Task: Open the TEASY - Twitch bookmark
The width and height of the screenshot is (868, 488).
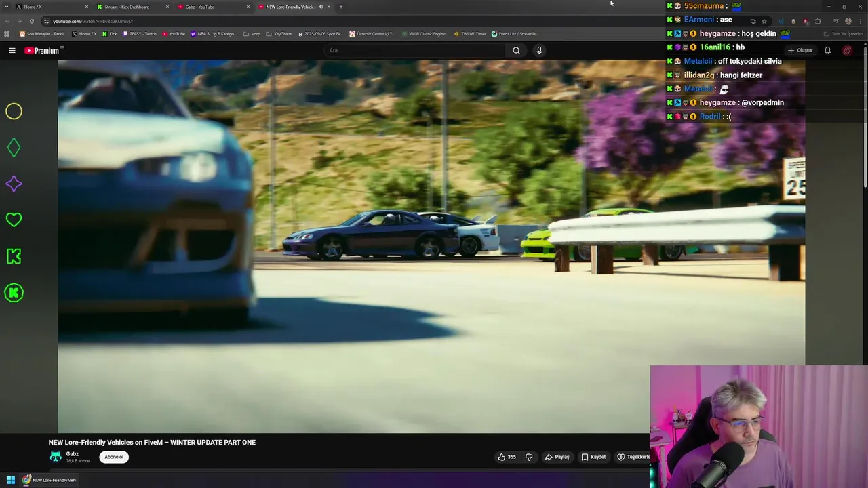Action: coord(140,33)
